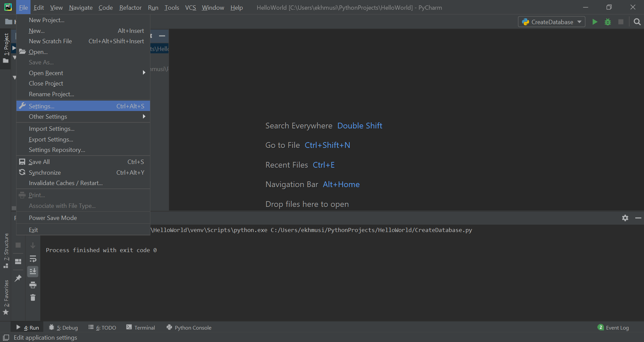
Task: Run the CreateDatabase configuration with green play icon
Action: tap(595, 22)
